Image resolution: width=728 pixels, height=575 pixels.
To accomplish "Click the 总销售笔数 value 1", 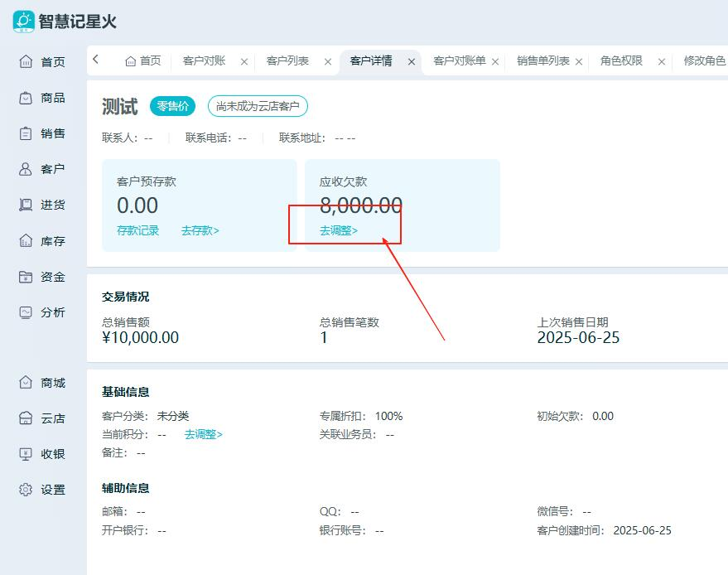I will coord(324,338).
